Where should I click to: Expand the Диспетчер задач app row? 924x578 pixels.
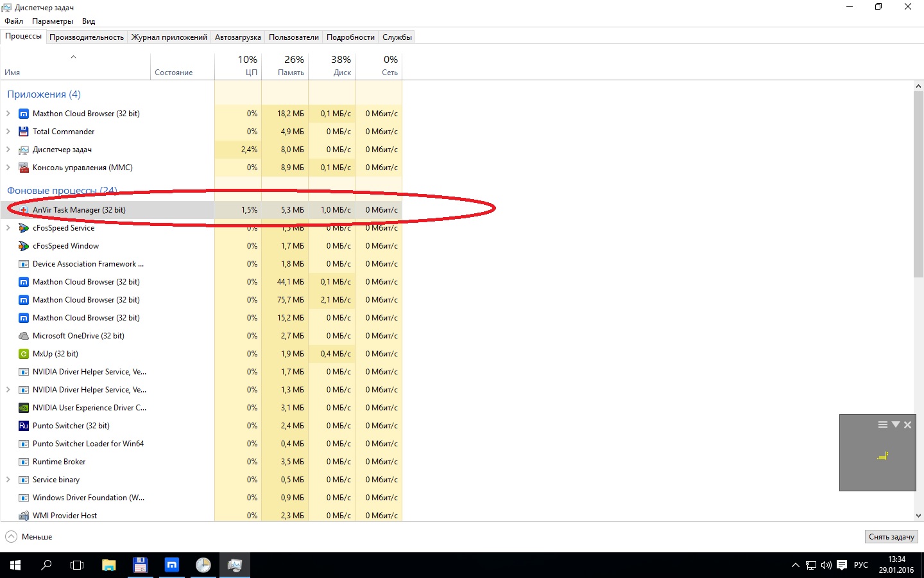point(8,150)
